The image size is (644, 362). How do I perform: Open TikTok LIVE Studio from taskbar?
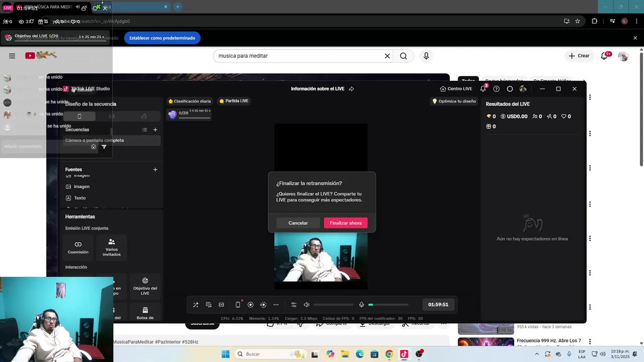(404, 354)
